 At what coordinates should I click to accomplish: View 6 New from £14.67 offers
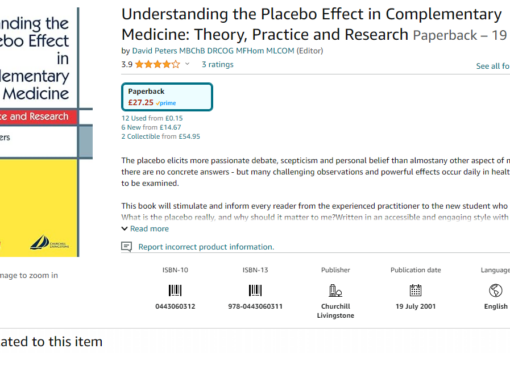pyautogui.click(x=151, y=127)
